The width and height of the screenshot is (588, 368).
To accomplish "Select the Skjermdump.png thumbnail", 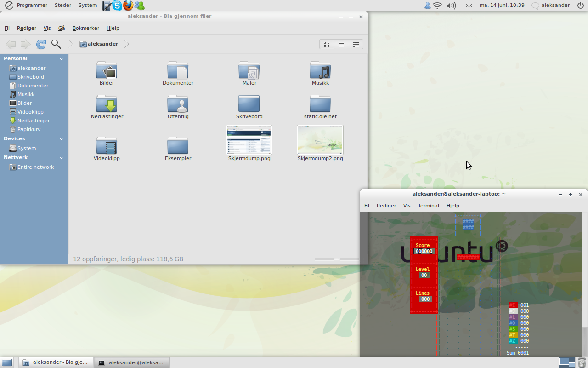I will (x=249, y=140).
